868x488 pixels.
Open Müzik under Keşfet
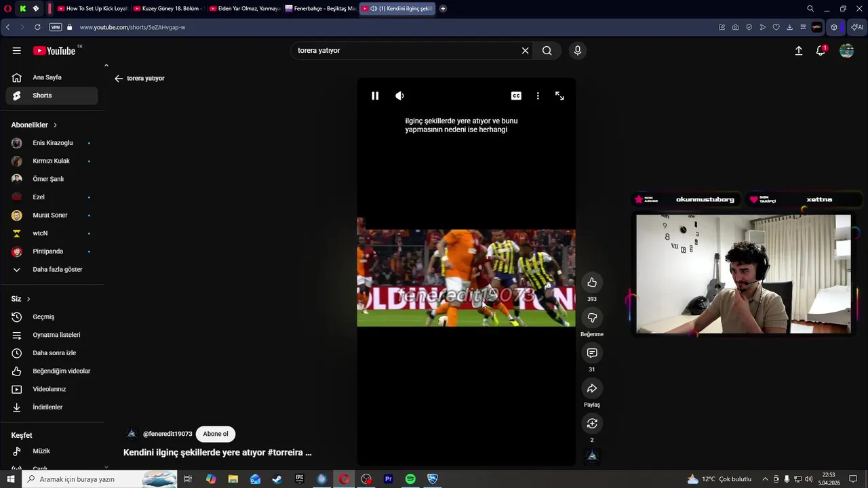coord(52,451)
